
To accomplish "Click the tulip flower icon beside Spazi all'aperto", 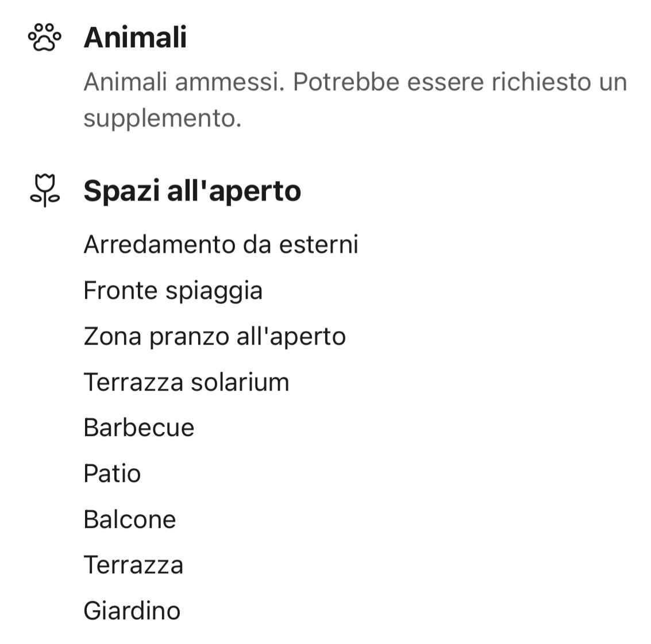I will coord(44,190).
